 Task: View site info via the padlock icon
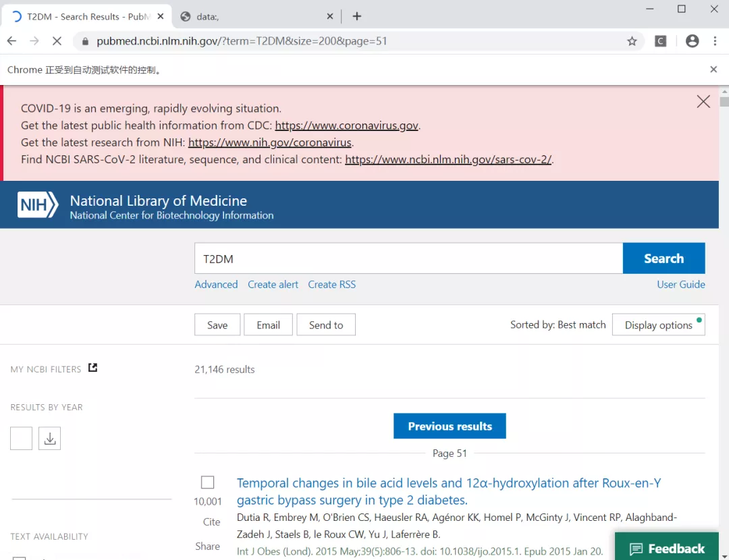point(85,40)
